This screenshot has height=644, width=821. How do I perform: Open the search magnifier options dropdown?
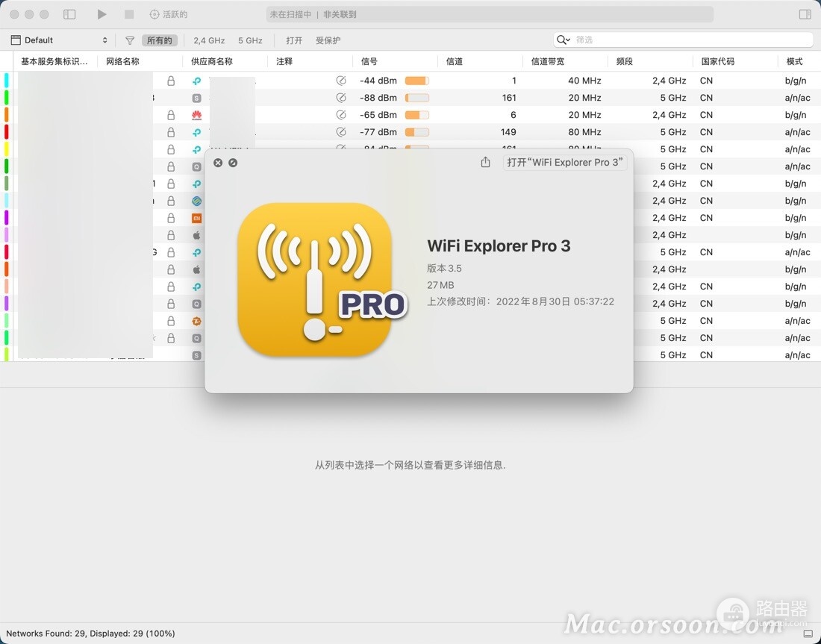click(564, 40)
